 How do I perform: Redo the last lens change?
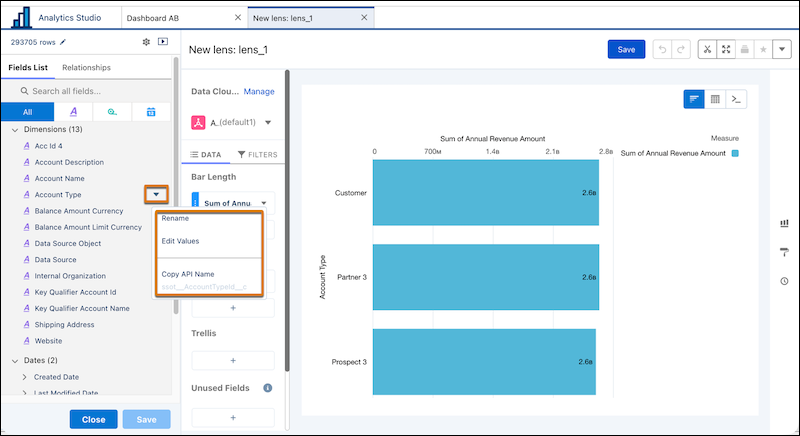pyautogui.click(x=681, y=49)
